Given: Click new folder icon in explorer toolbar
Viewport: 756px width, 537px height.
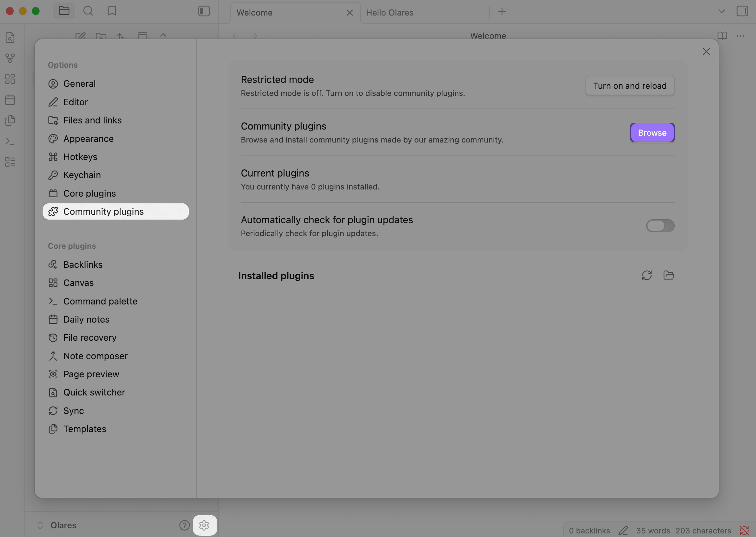Looking at the screenshot, I should [101, 36].
